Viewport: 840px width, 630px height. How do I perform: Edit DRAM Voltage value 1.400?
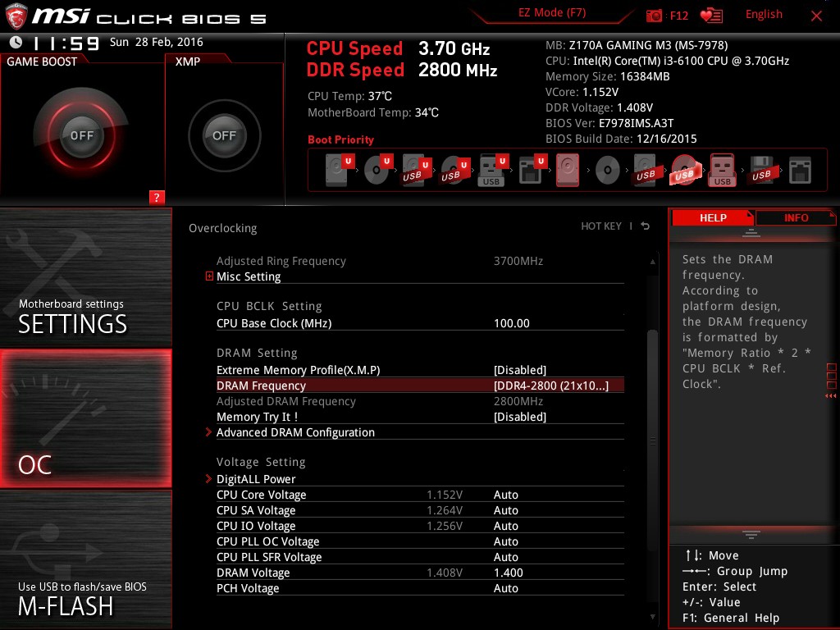[x=508, y=573]
